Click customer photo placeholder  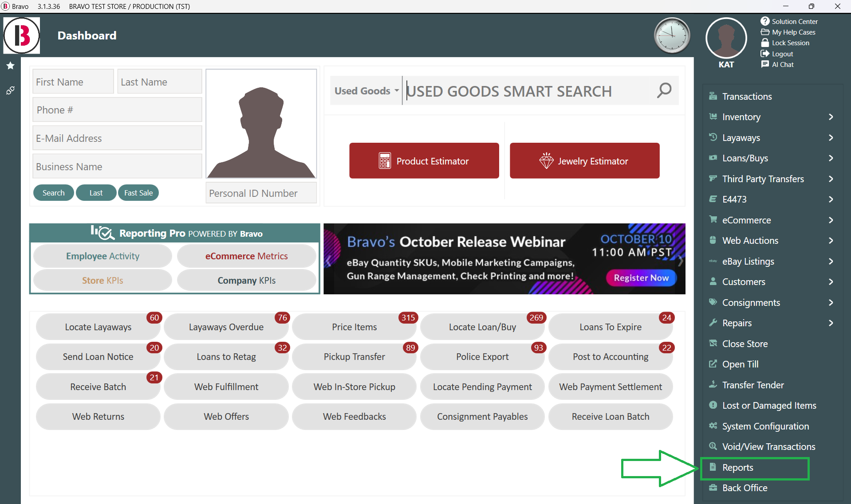tap(261, 124)
